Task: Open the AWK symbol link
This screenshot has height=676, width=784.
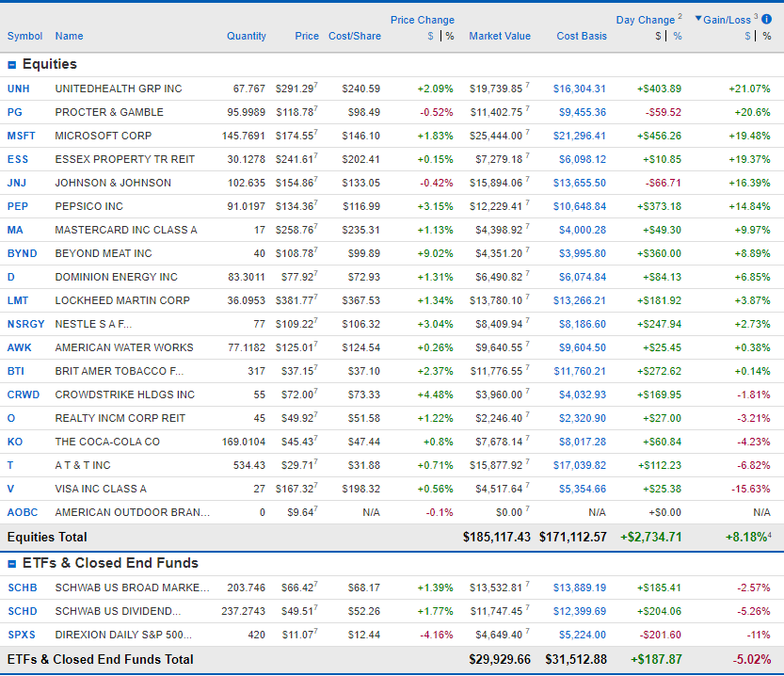Action: tap(20, 347)
